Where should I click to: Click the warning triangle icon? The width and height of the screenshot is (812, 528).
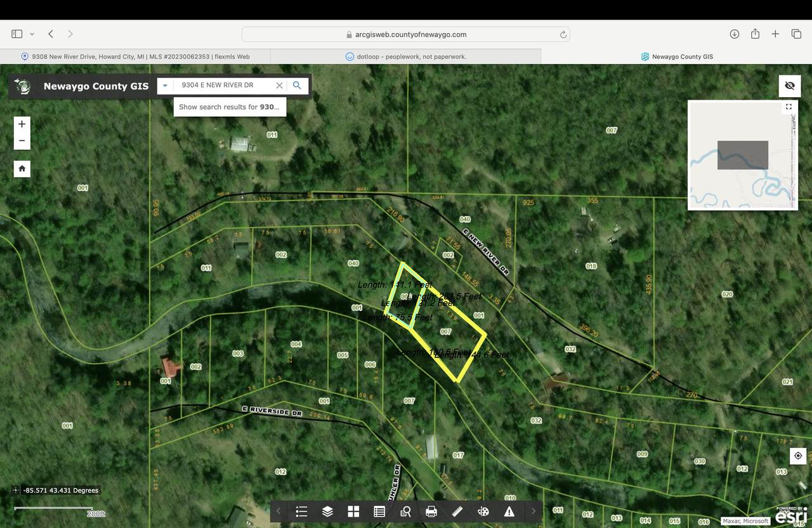point(509,511)
